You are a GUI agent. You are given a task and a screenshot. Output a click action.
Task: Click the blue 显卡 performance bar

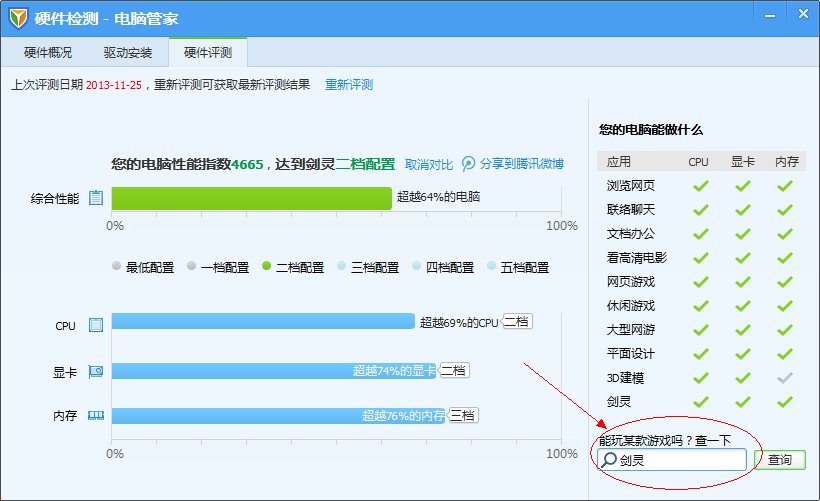coord(274,371)
